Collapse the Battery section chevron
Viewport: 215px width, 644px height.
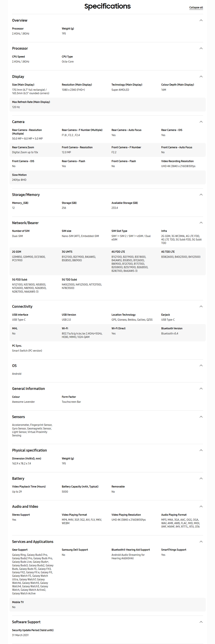[x=201, y=478]
